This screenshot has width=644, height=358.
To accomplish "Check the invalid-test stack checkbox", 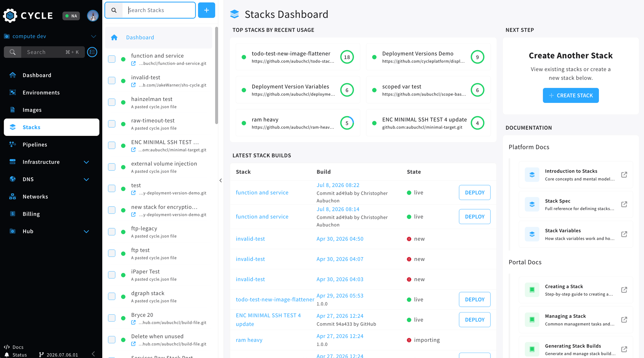I will (112, 81).
